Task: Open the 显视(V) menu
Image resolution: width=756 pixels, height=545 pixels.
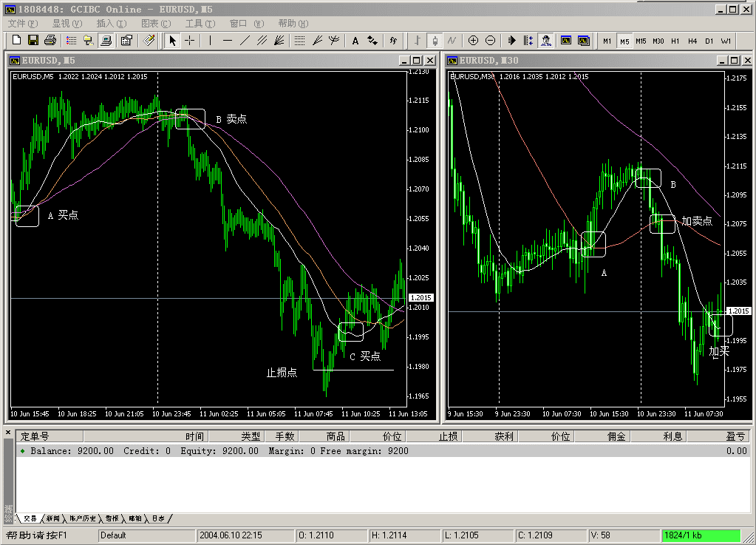Action: (67, 23)
